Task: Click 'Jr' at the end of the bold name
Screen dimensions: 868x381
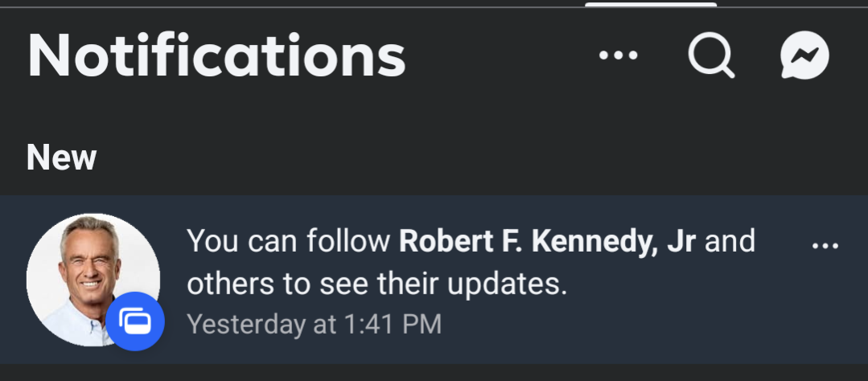Action: pyautogui.click(x=681, y=242)
